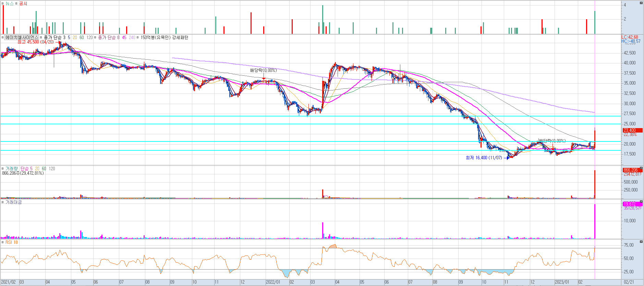Click the lavender 240 moving average period
This screenshot has height=286, width=644.
click(132, 37)
